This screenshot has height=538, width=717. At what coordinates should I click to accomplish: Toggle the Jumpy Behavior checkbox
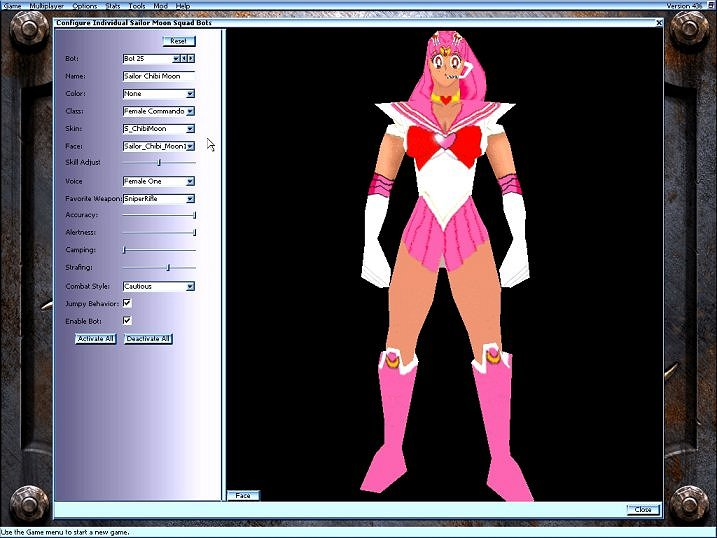click(x=127, y=303)
